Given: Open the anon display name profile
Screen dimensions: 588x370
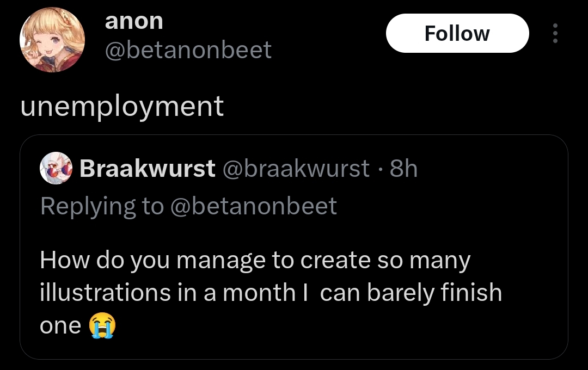Looking at the screenshot, I should click(x=134, y=21).
